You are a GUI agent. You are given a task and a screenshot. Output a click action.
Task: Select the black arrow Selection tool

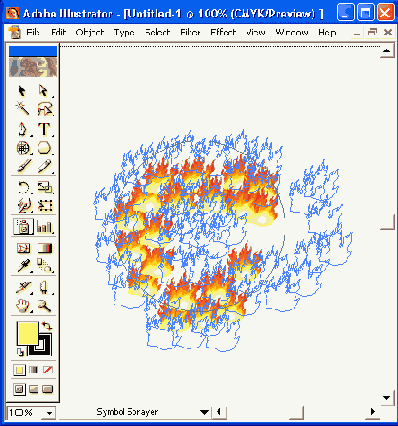coord(22,91)
